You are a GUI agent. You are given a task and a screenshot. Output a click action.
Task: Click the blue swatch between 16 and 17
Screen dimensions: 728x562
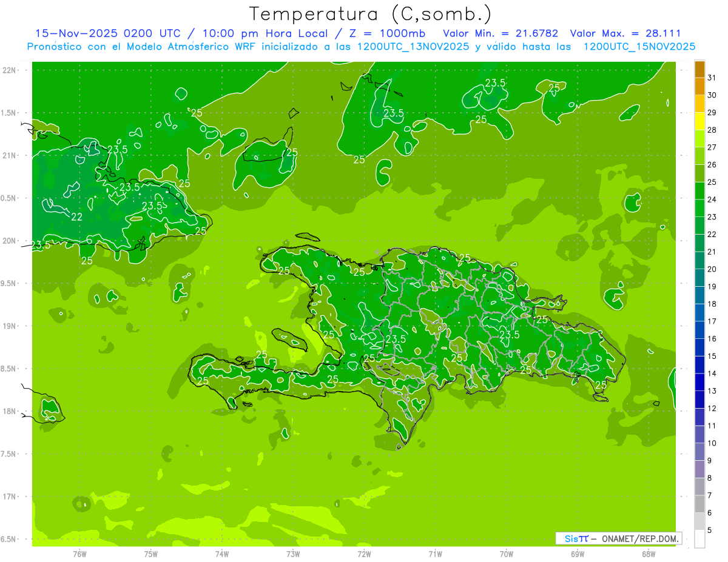tap(699, 330)
